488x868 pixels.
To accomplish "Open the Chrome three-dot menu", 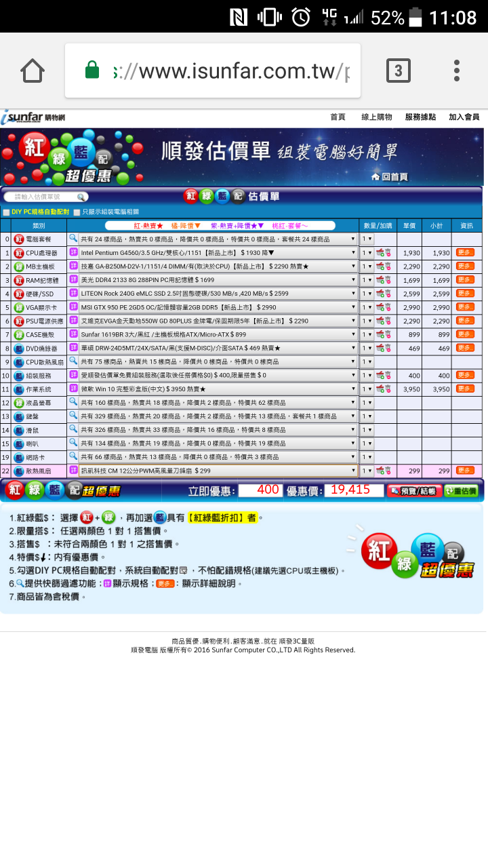I will [457, 71].
